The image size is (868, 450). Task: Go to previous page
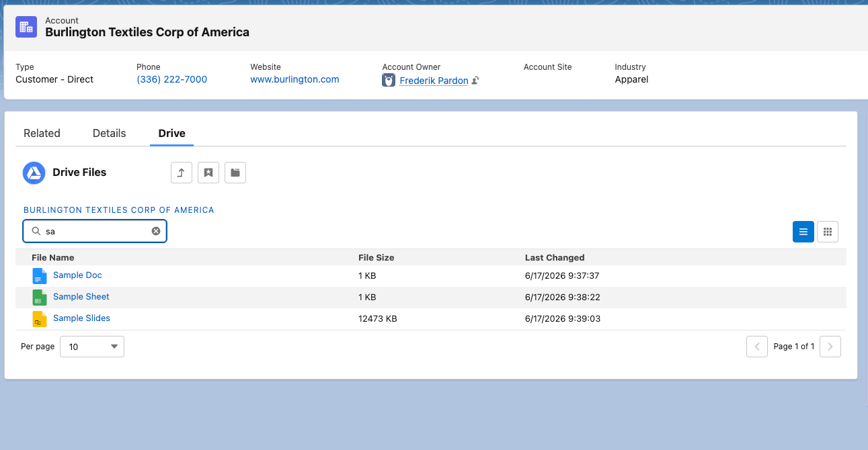[757, 347]
